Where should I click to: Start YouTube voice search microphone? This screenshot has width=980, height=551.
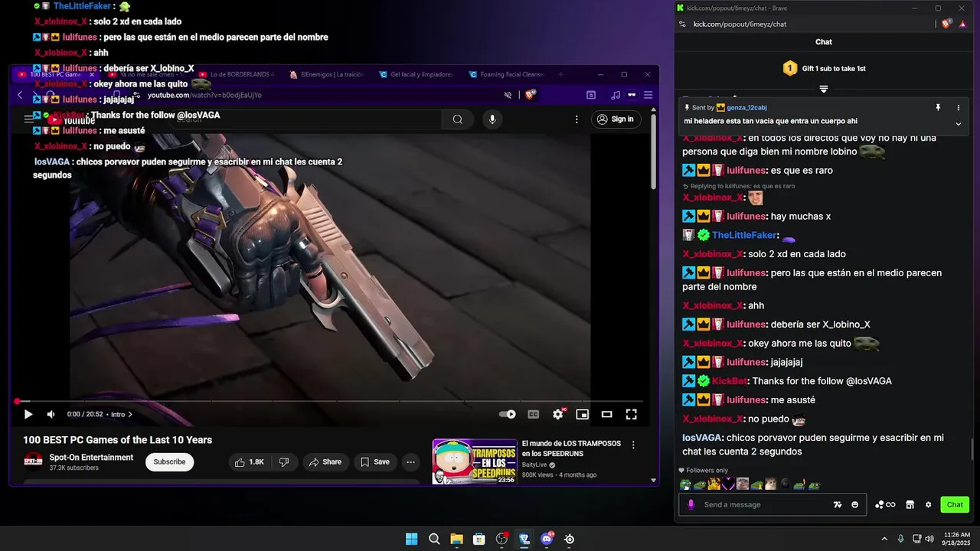pos(492,119)
